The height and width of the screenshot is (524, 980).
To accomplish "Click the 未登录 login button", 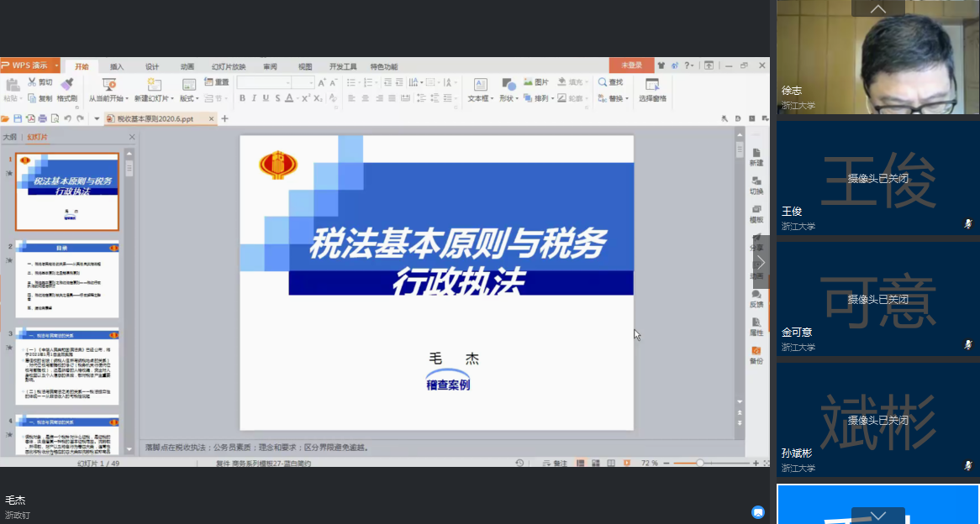I will point(631,65).
